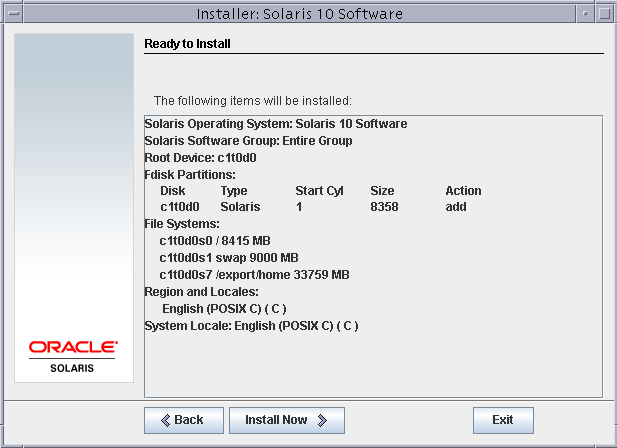Click the 'Region and Locales:' heading
Screen dimensions: 617x448
coord(201,292)
